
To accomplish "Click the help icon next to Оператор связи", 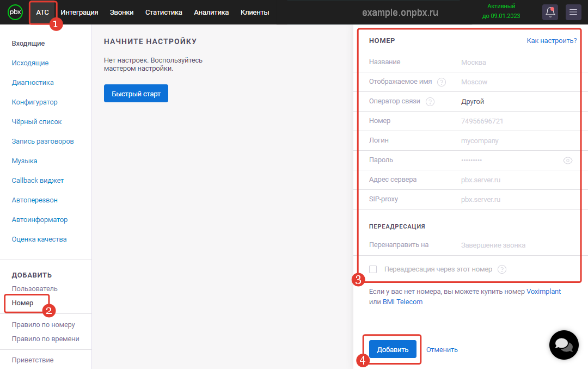I will pyautogui.click(x=430, y=101).
